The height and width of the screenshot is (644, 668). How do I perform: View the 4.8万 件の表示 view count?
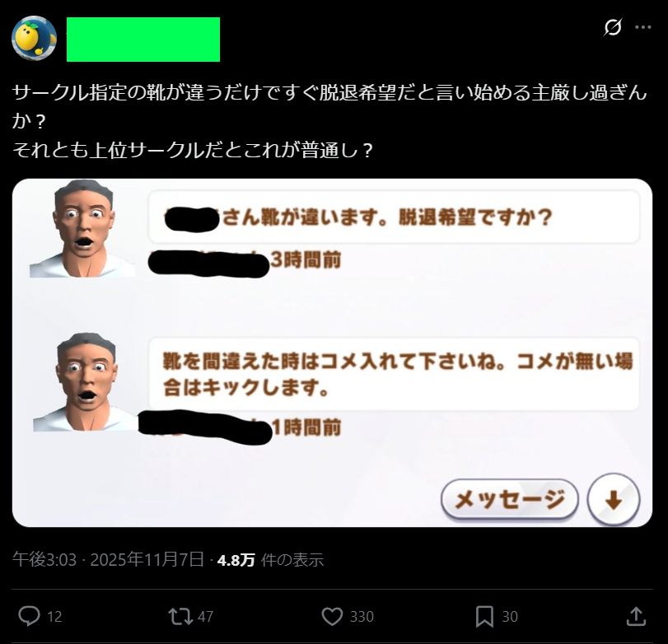coord(270,560)
